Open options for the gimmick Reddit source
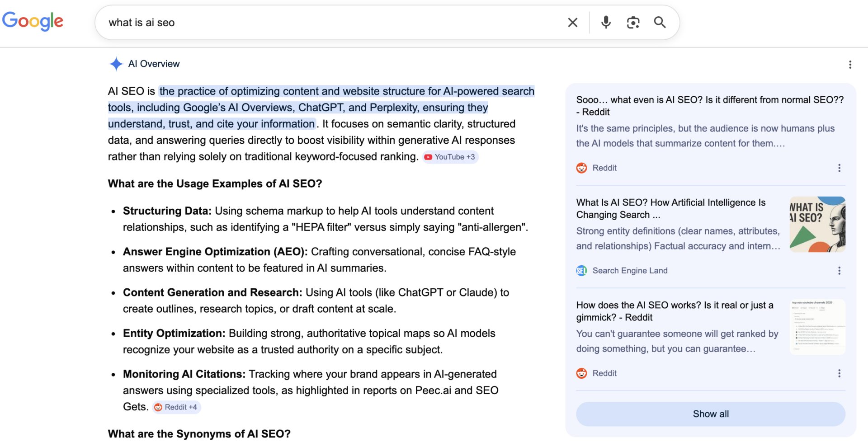 [839, 373]
